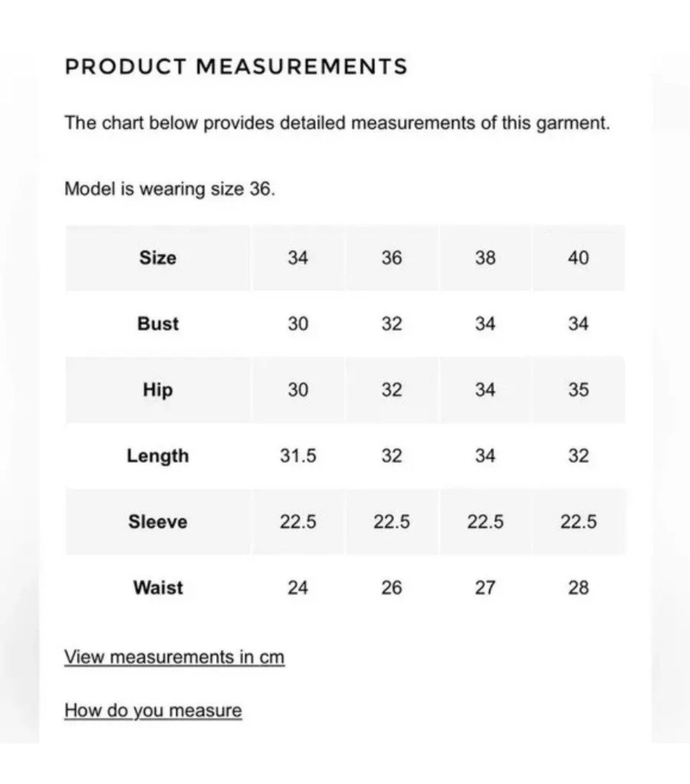Screen dimensions: 690x784
Task: Select the size 40 column header
Action: coord(578,258)
